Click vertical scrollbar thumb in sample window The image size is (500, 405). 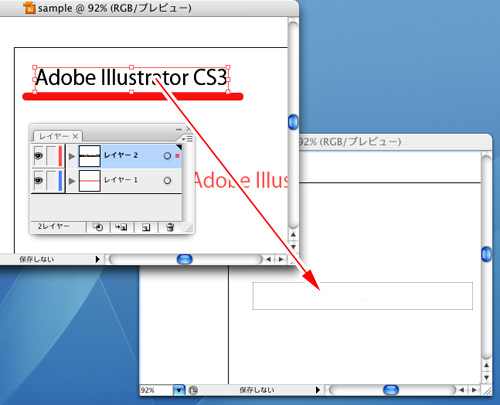point(293,122)
